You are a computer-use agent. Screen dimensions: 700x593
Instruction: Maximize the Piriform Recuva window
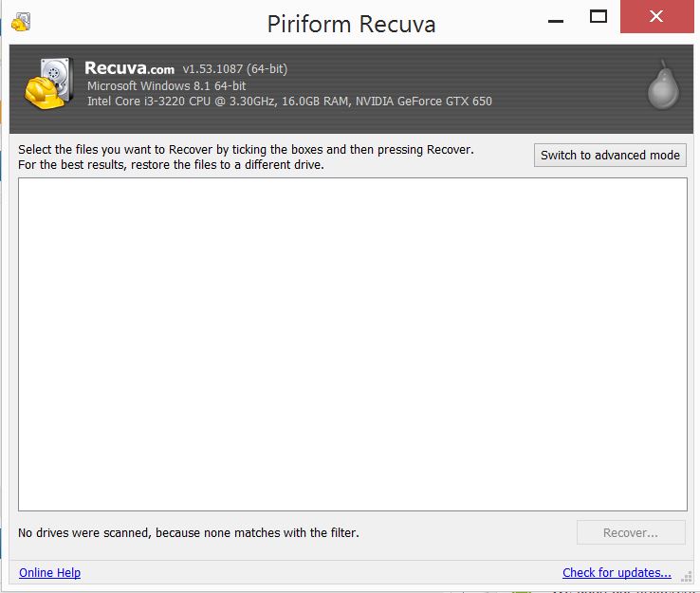(x=599, y=17)
